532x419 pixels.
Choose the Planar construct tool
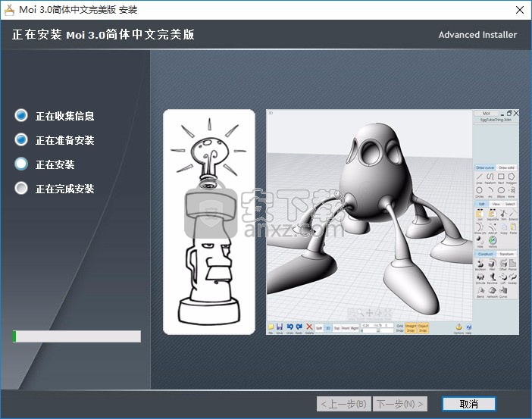[x=512, y=263]
